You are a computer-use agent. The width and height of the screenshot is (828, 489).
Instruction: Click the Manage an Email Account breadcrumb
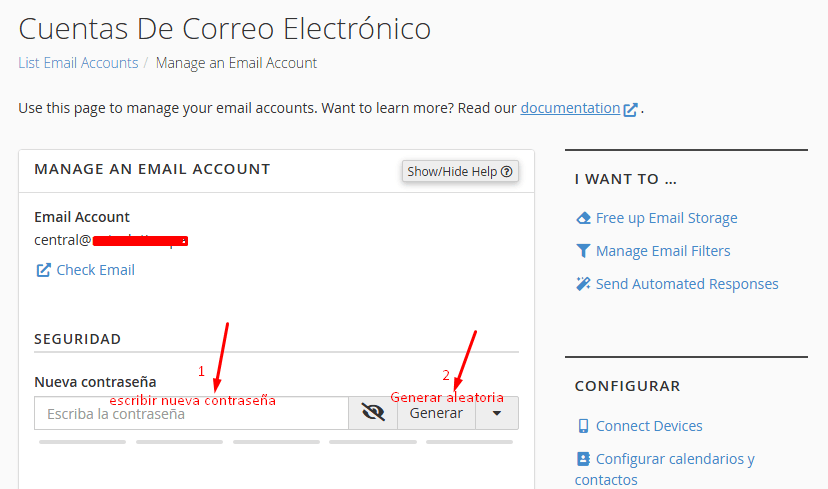[x=236, y=63]
